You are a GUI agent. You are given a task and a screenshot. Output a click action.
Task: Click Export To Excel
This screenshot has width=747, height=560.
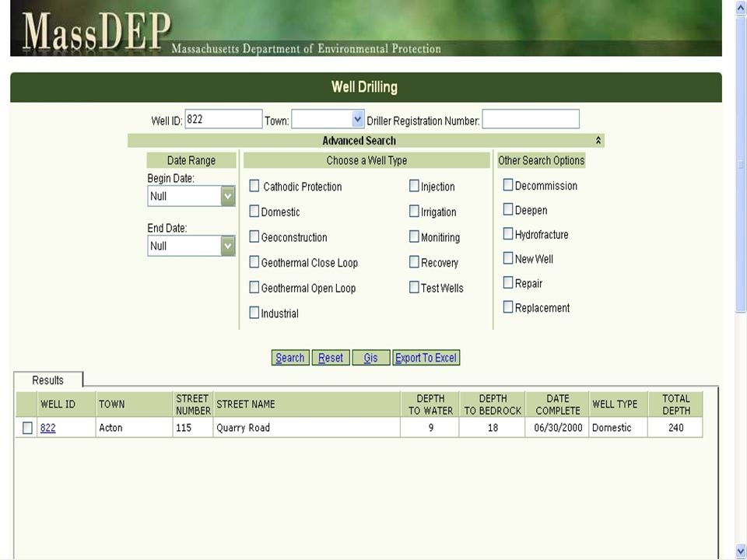pyautogui.click(x=426, y=358)
